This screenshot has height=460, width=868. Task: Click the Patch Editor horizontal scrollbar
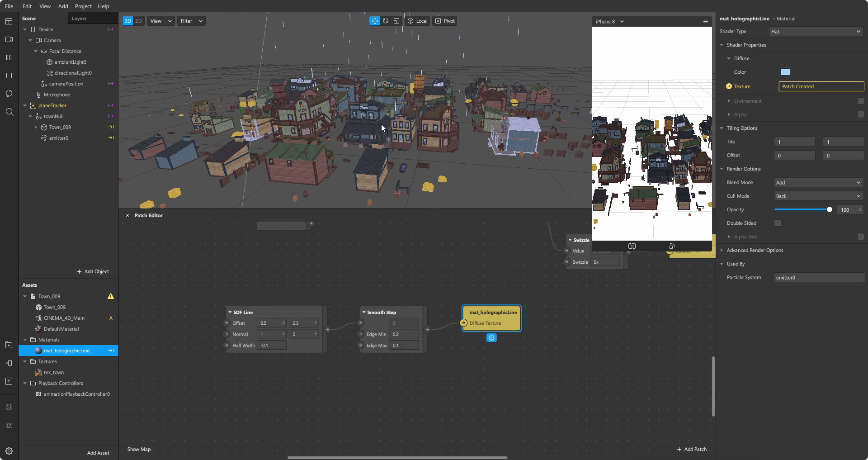(397, 458)
